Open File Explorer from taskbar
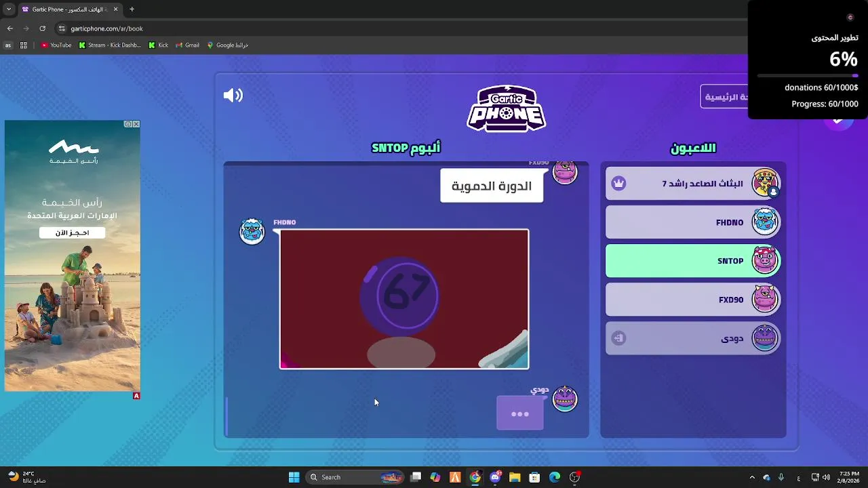868x488 pixels. (515, 477)
